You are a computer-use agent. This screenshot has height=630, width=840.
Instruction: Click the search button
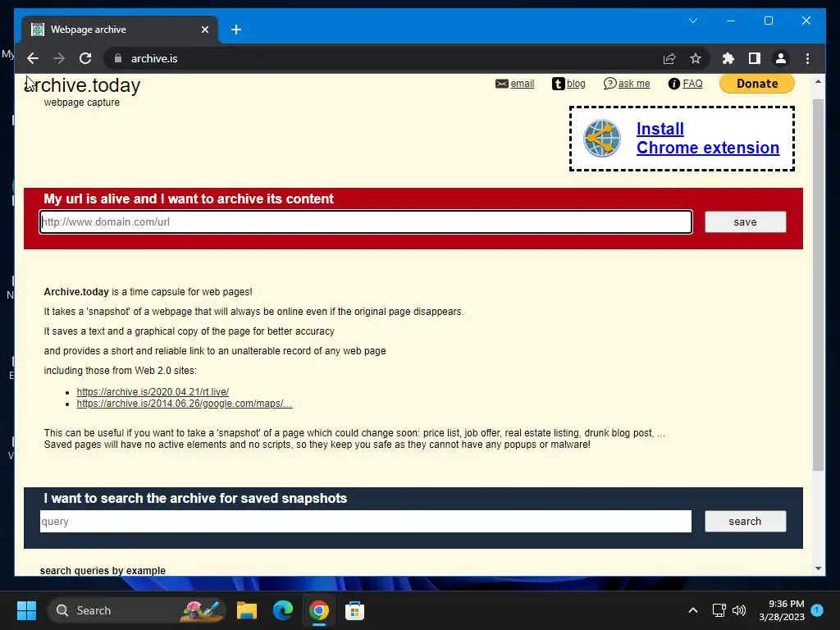(745, 521)
